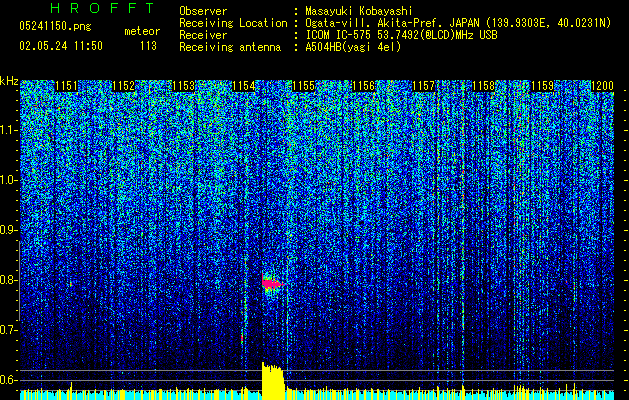This screenshot has height=400, width=629.
Task: Click the 0.8 kHz axis label
Action: point(9,280)
